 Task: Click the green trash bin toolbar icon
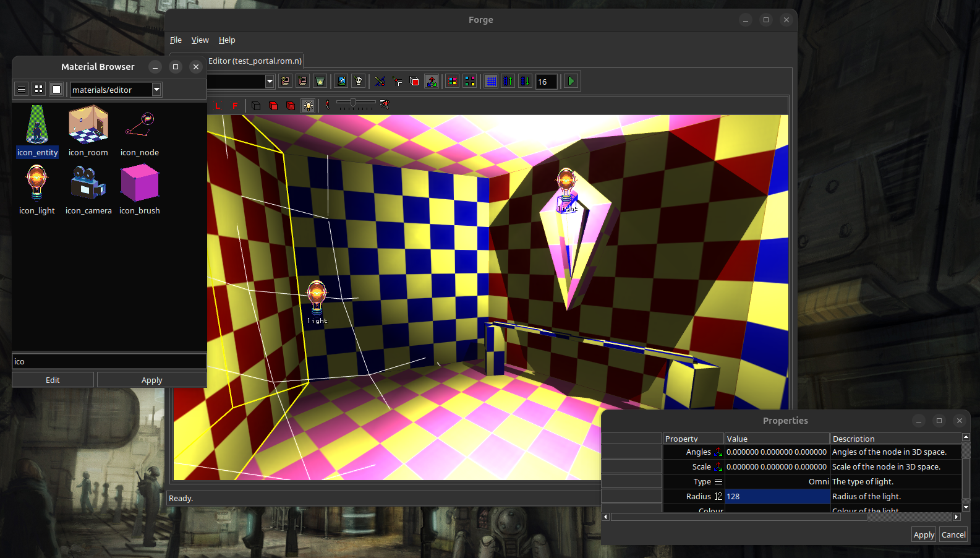click(320, 82)
